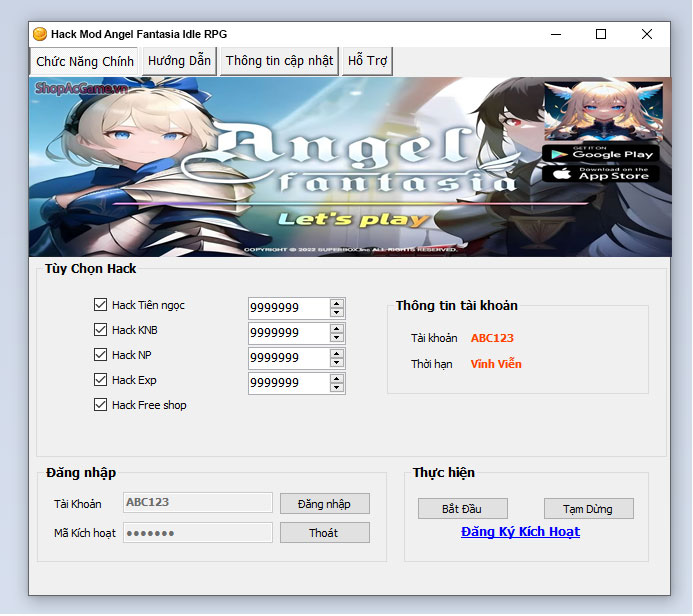693x616 pixels.
Task: Minimize the Hack Mod window
Action: point(556,34)
